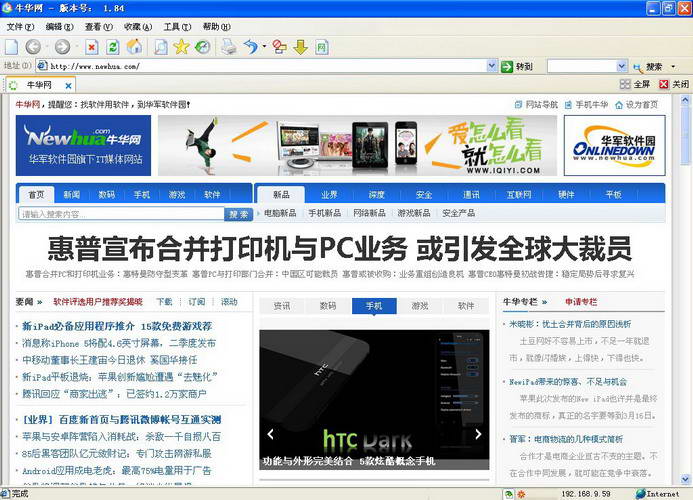The width and height of the screenshot is (693, 500).
Task: Open the 收藏 menu
Action: (x=138, y=27)
